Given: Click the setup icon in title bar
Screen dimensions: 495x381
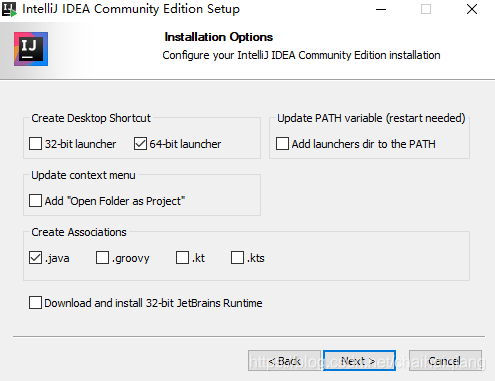Looking at the screenshot, I should click(9, 9).
